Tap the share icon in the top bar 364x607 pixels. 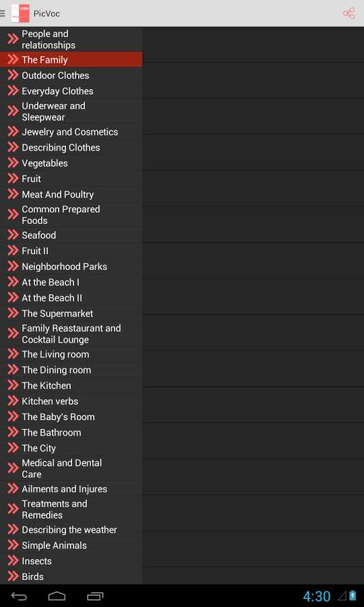pyautogui.click(x=348, y=13)
